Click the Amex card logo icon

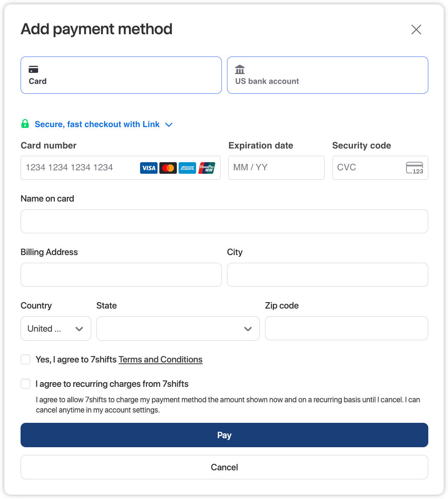187,168
